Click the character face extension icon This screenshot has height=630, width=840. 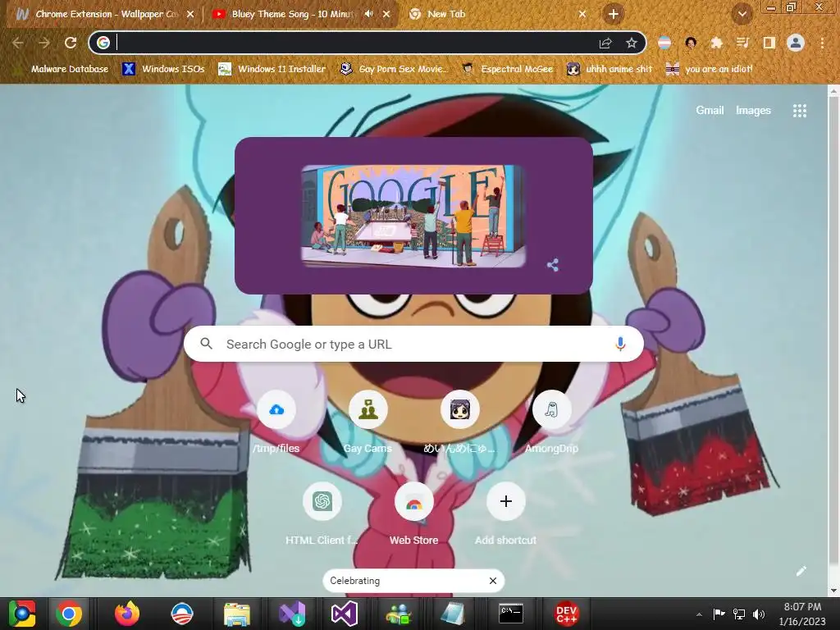(691, 43)
